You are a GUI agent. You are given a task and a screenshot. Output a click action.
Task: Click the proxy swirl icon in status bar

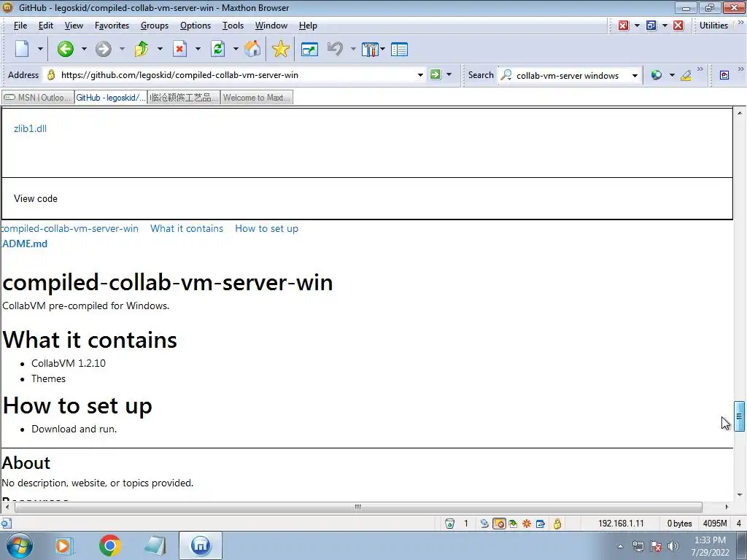click(484, 524)
